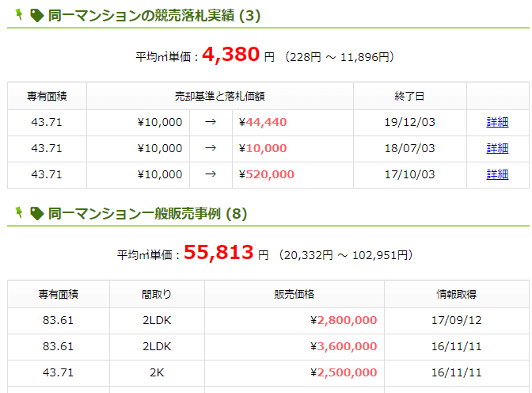Viewport: 532px width, 393px height.
Task: Select the ¥44,440 winning bid price
Action: click(266, 122)
